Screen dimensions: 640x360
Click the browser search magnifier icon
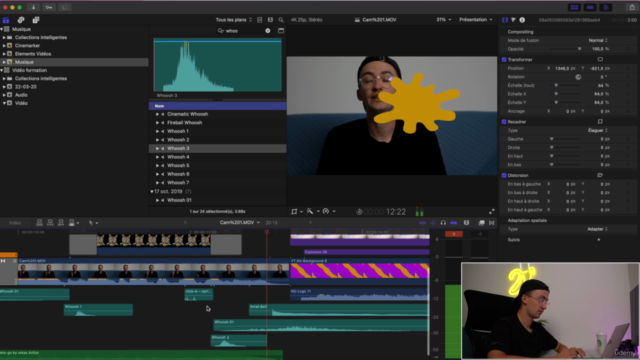281,20
